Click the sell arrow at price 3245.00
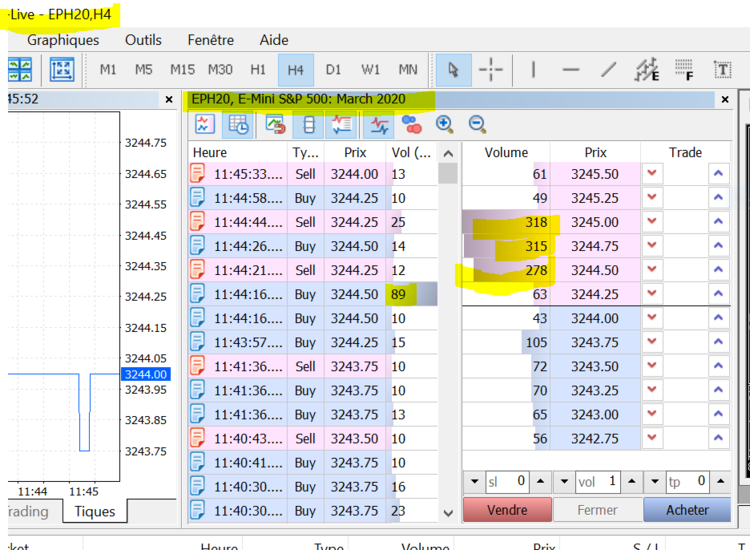Screen dimensions: 750x550 pyautogui.click(x=653, y=222)
